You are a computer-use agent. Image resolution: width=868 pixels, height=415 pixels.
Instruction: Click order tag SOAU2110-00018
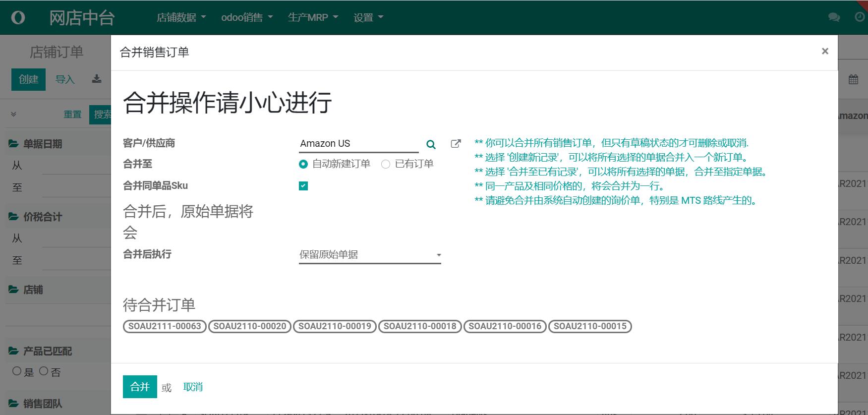point(420,326)
